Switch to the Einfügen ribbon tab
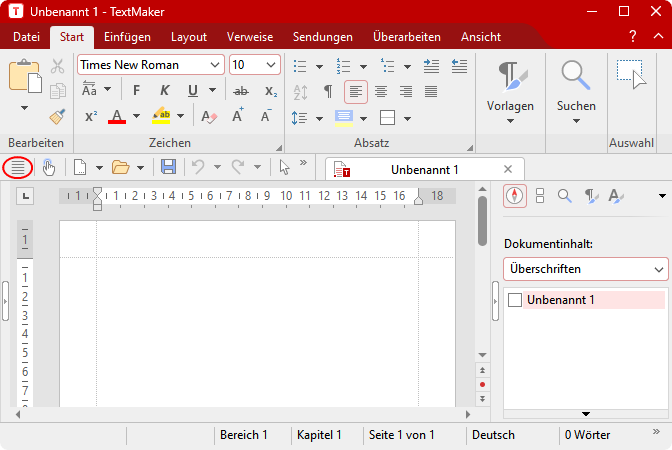 tap(127, 37)
